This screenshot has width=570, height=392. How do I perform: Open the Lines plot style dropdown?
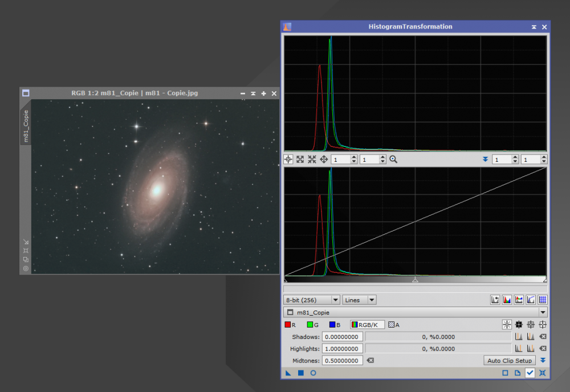click(359, 300)
